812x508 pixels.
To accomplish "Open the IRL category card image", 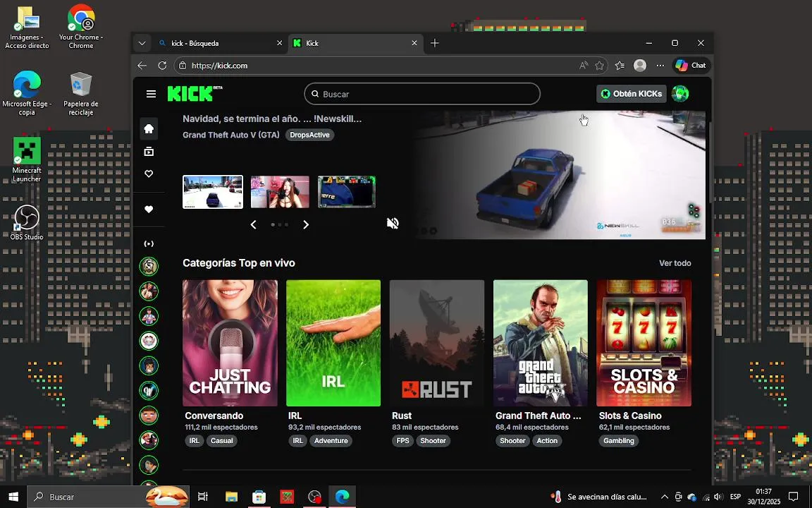I will tap(333, 343).
